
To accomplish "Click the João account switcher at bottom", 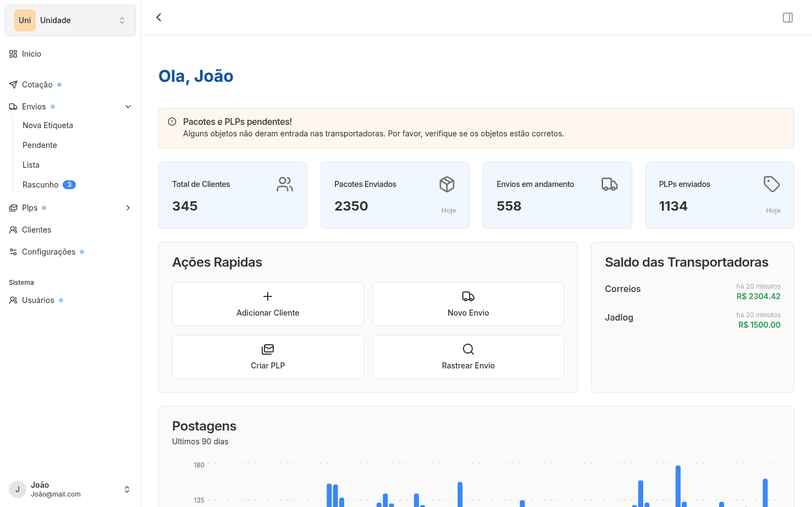I will click(70, 489).
